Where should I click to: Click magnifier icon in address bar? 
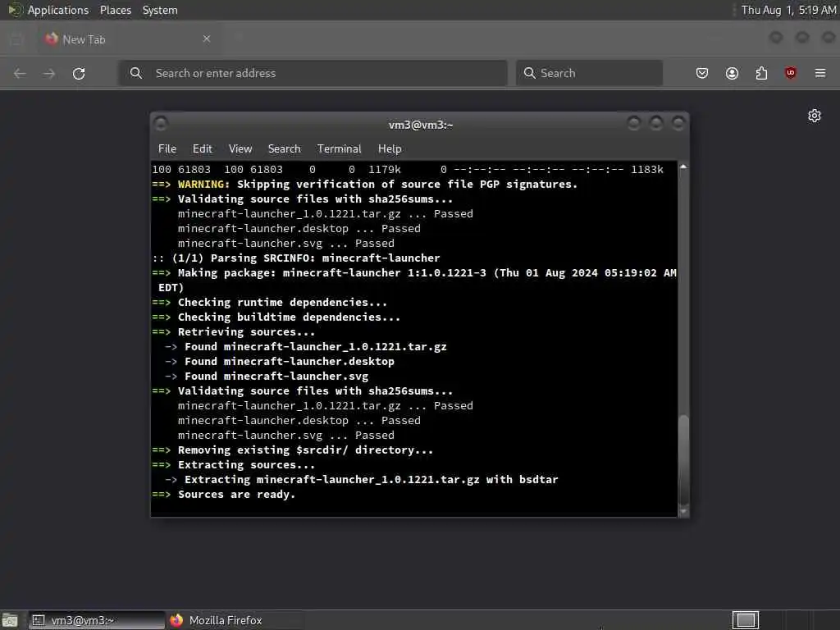click(x=136, y=73)
